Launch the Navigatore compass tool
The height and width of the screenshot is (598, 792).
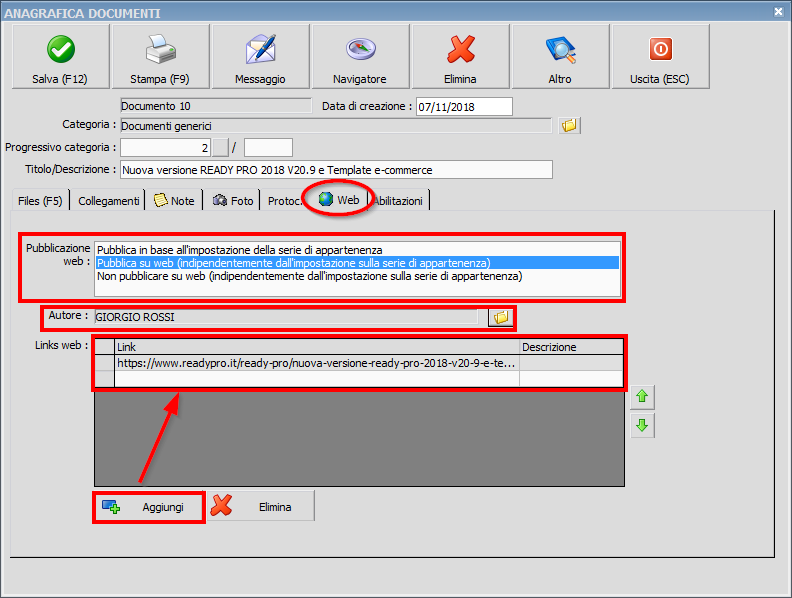coord(361,57)
